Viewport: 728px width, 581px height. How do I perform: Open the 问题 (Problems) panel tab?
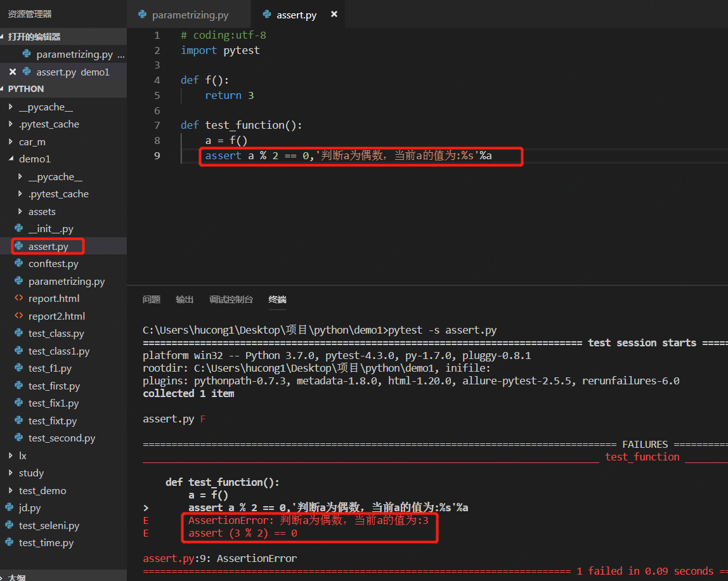152,299
